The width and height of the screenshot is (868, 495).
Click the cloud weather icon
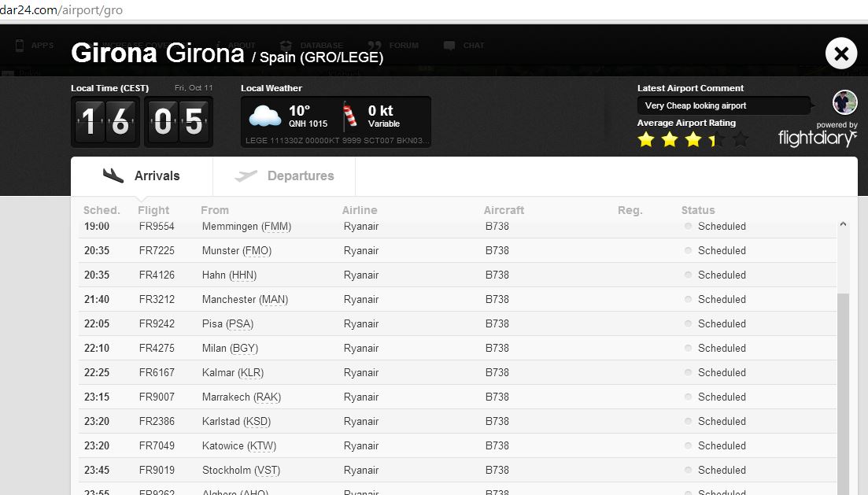tap(265, 116)
